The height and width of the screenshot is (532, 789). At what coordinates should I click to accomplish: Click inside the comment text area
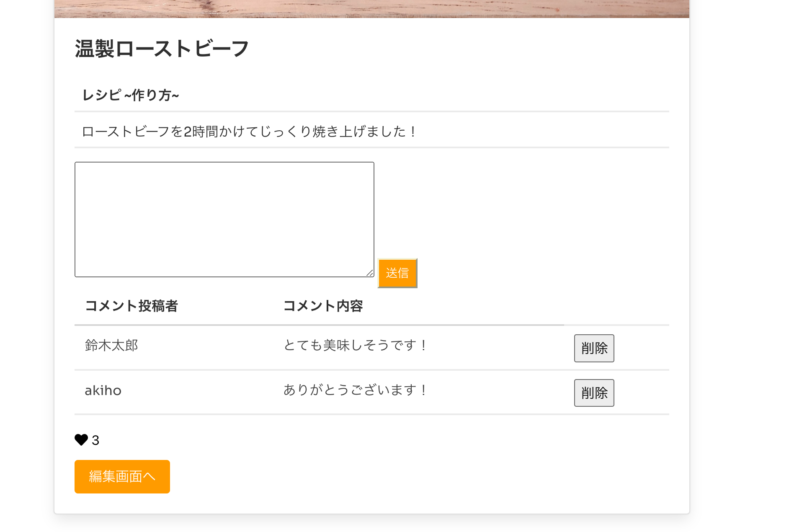[x=224, y=218]
